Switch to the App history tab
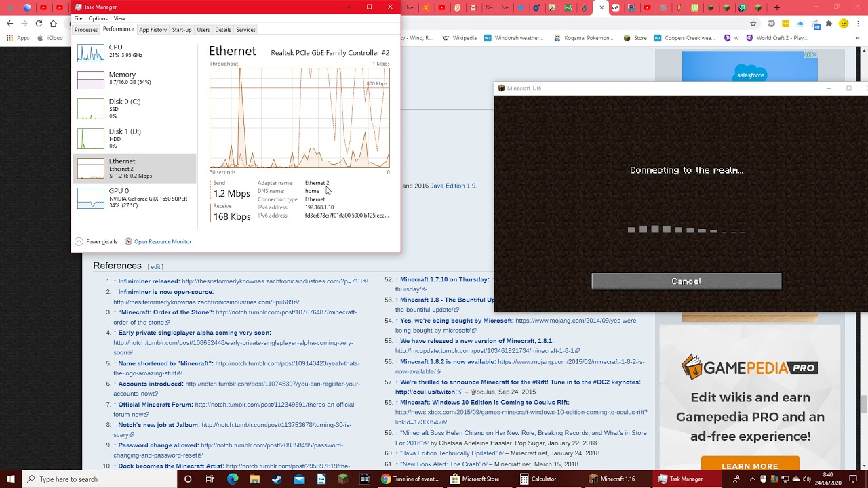The width and height of the screenshot is (868, 488). click(x=153, y=30)
